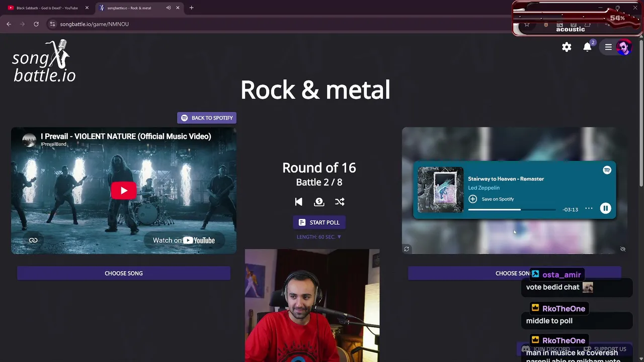
Task: Open the hamburger menu next to the avatar
Action: tap(608, 47)
